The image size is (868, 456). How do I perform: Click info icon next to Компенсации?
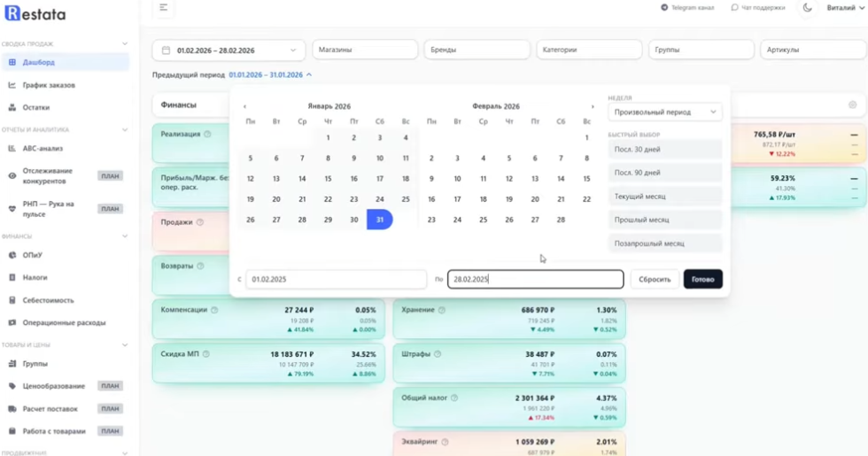click(x=214, y=310)
